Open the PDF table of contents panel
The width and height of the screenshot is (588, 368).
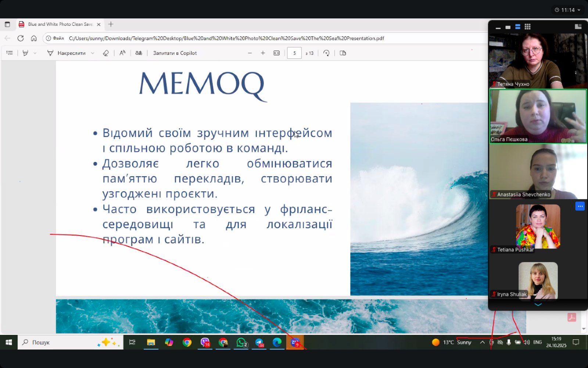[10, 53]
